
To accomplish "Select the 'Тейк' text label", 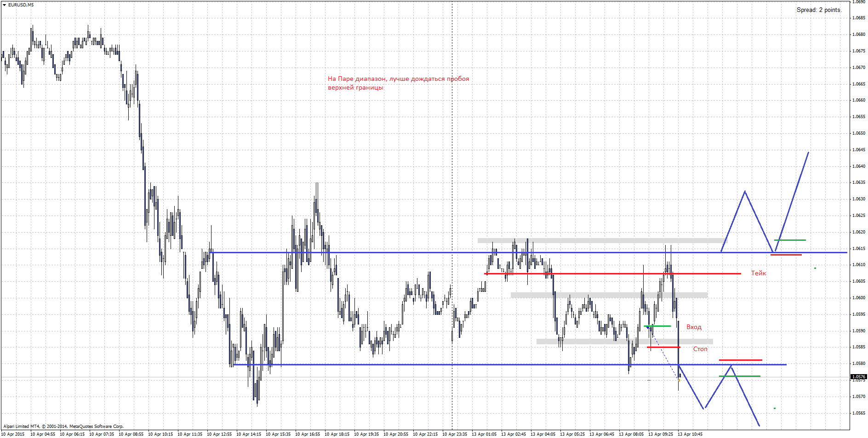I will tap(759, 273).
